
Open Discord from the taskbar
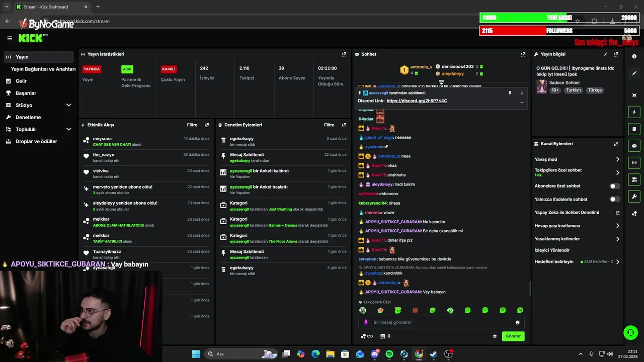pyautogui.click(x=374, y=354)
